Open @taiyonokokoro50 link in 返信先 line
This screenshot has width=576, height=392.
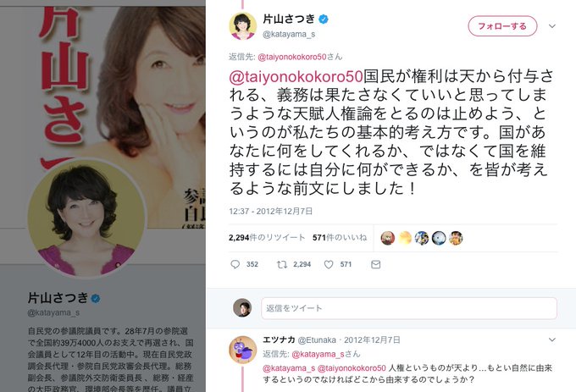pos(292,57)
